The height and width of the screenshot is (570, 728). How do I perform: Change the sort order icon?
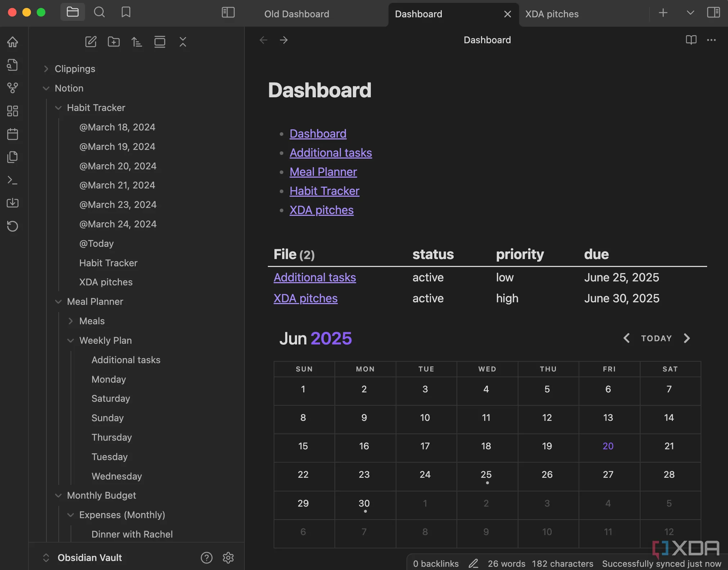click(x=136, y=42)
